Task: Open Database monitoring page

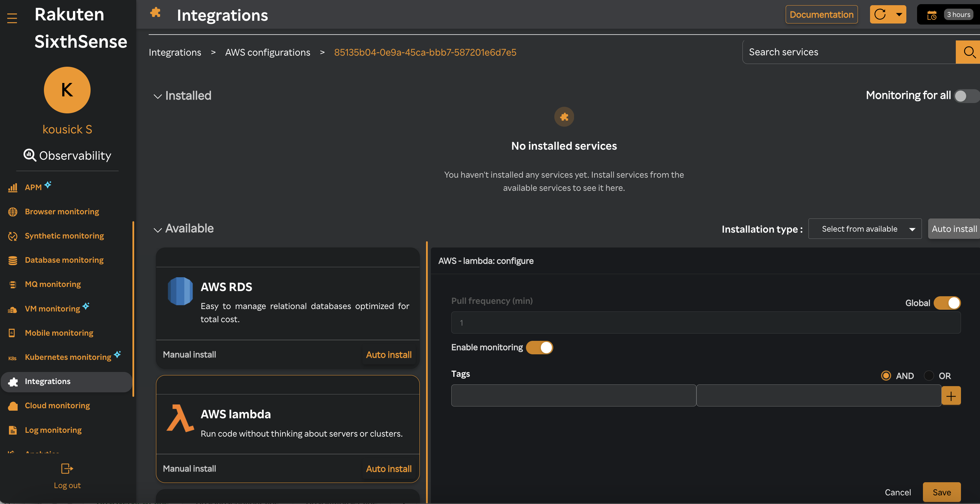Action: point(64,260)
